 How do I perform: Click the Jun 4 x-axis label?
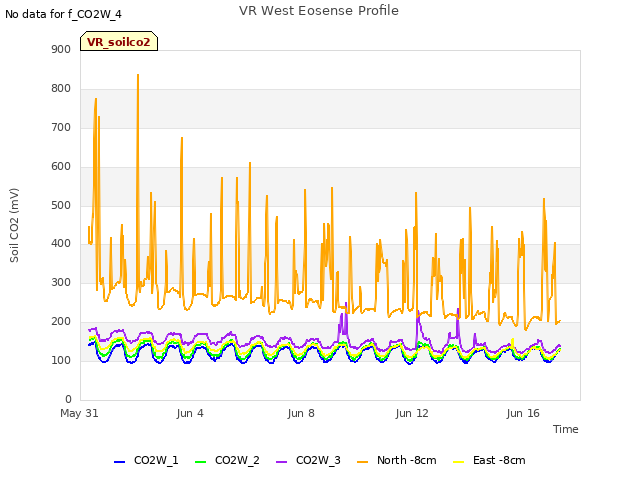(x=190, y=413)
